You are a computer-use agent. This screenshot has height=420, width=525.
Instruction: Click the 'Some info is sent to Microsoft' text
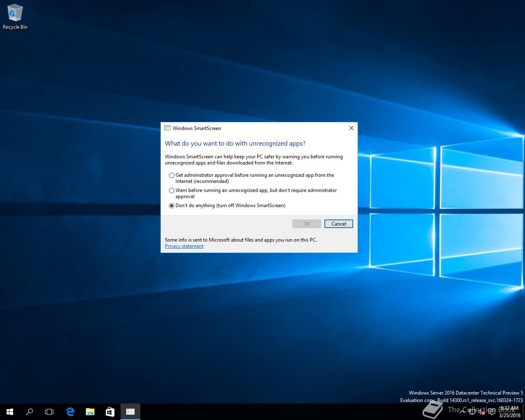point(241,240)
